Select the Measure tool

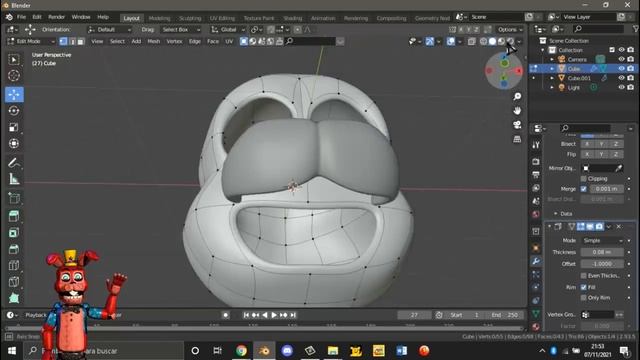pos(14,180)
